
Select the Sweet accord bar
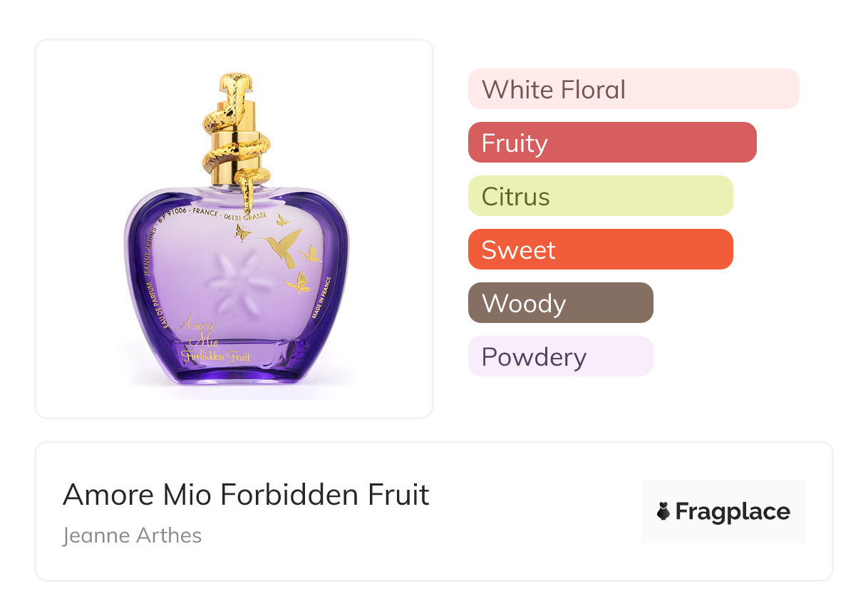point(601,250)
